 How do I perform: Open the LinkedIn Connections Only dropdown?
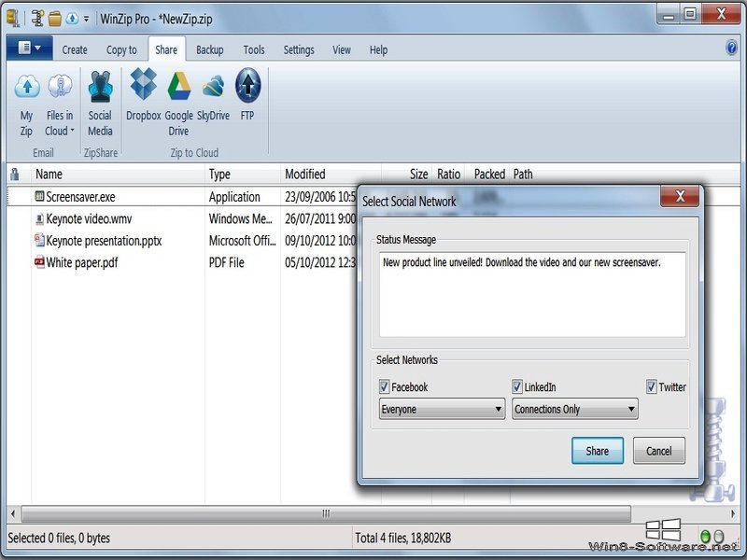point(575,409)
